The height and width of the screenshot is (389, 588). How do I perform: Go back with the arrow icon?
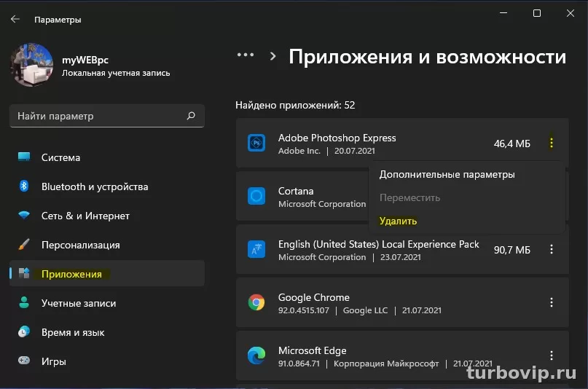point(15,19)
